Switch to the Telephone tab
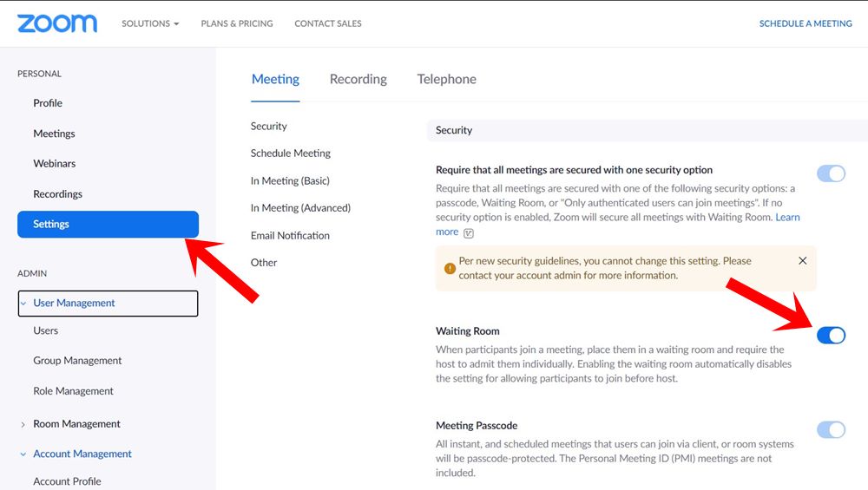The width and height of the screenshot is (868, 490). tap(446, 79)
